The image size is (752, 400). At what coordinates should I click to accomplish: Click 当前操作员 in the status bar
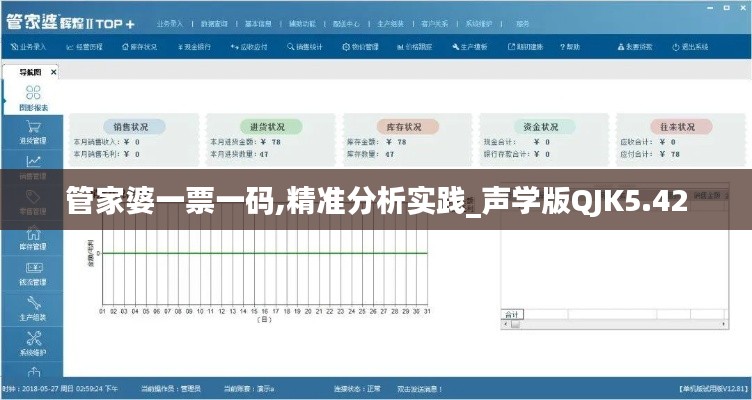point(171,388)
